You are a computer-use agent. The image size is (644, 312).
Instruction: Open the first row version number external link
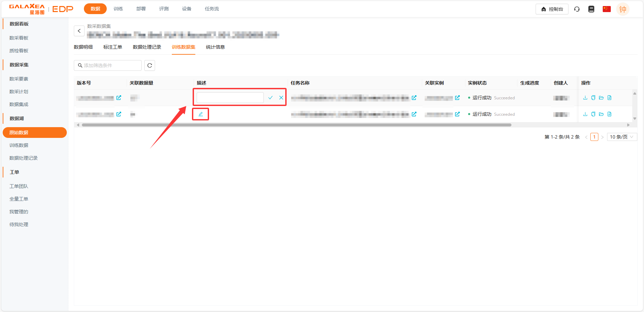[x=119, y=98]
